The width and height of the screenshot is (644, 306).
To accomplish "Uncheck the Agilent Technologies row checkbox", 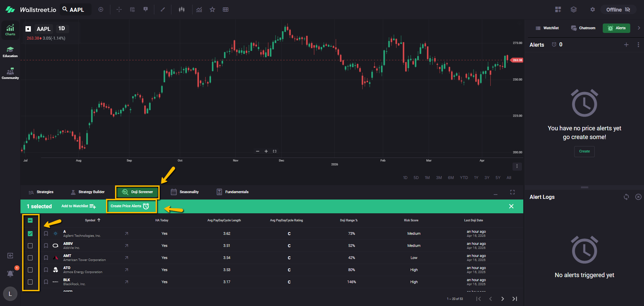I will [x=30, y=233].
